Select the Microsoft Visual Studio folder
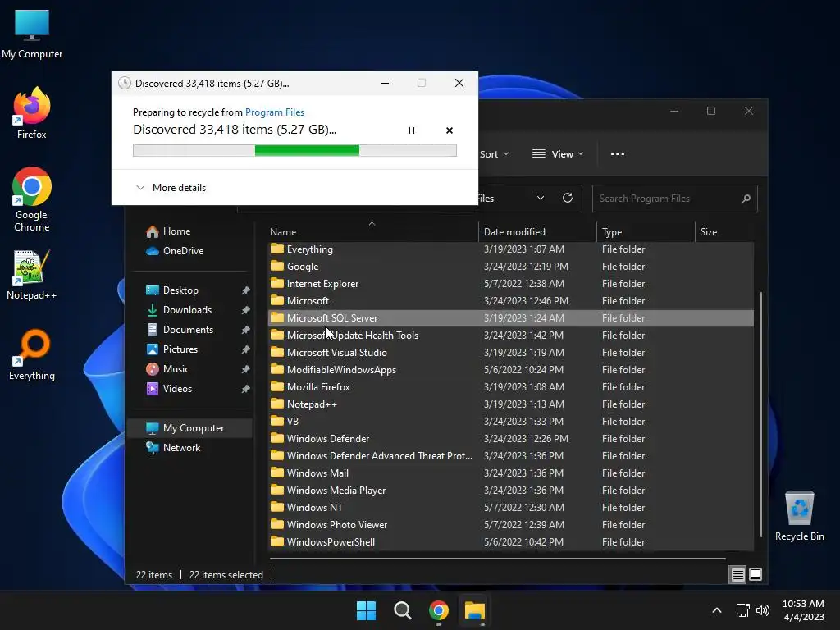This screenshot has height=630, width=840. pyautogui.click(x=510, y=353)
